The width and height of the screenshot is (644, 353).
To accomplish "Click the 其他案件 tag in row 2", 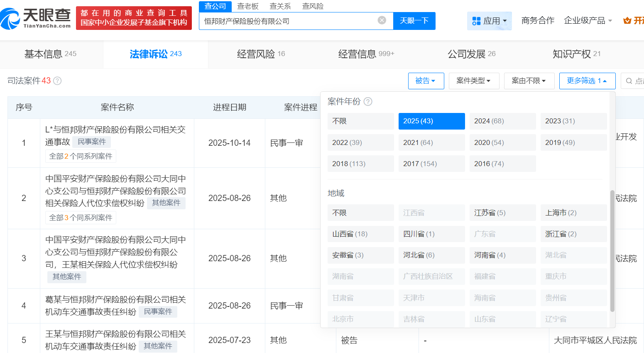I will click(166, 203).
